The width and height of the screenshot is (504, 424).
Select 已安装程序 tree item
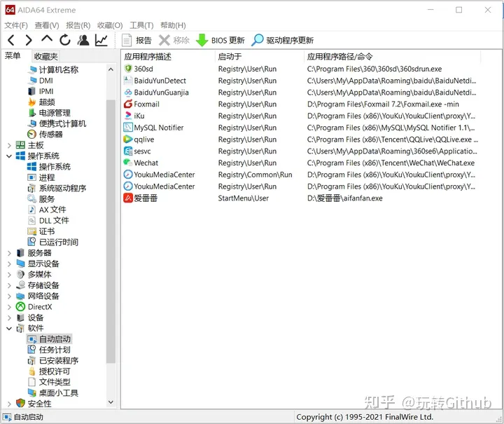(x=53, y=361)
